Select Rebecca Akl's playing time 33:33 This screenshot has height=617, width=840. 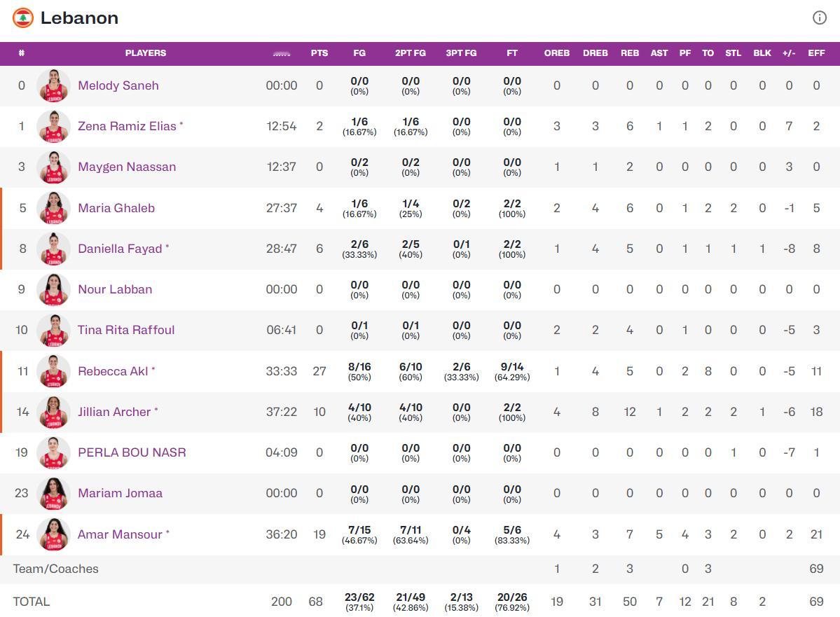click(281, 371)
